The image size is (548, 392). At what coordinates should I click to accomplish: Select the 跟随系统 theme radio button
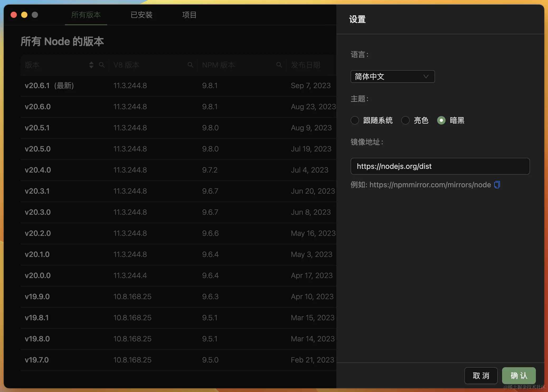355,120
